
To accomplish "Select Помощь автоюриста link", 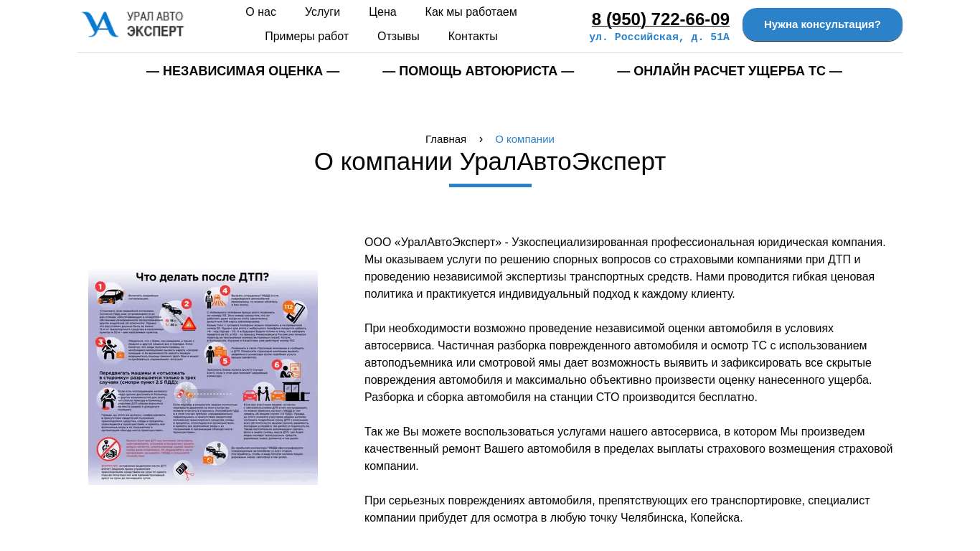I will (478, 71).
